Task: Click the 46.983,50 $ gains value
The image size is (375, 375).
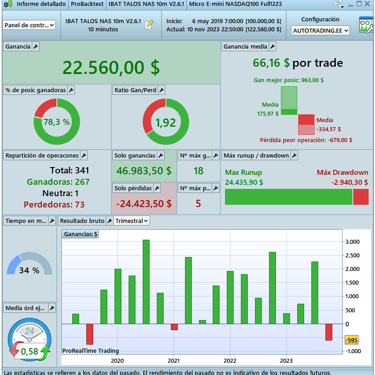Action: [144, 171]
